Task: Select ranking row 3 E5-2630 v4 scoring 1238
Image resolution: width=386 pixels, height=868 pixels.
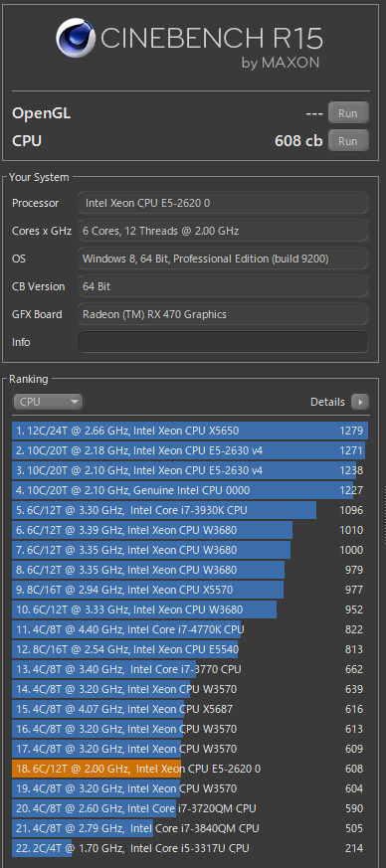Action: click(190, 470)
